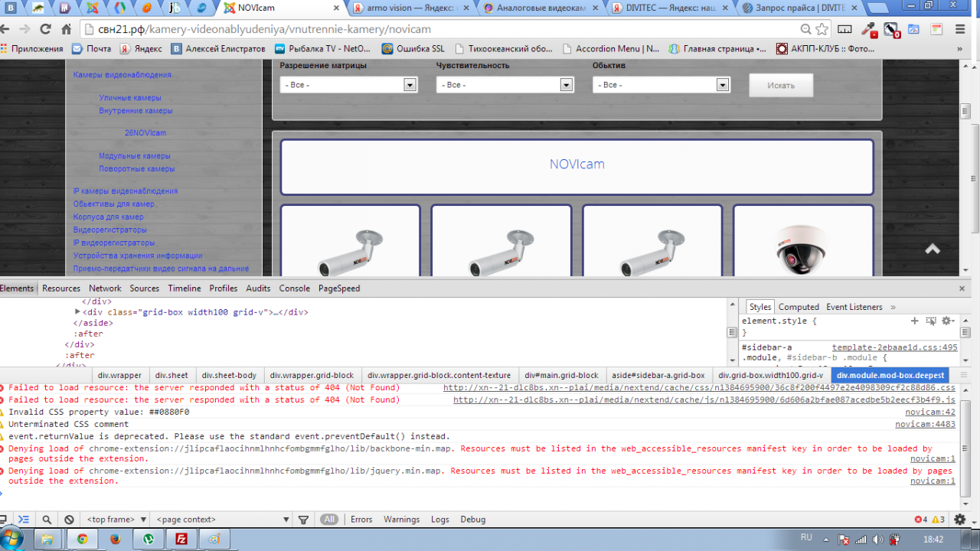The height and width of the screenshot is (551, 980).
Task: Filter console to Logs only
Action: coord(440,520)
